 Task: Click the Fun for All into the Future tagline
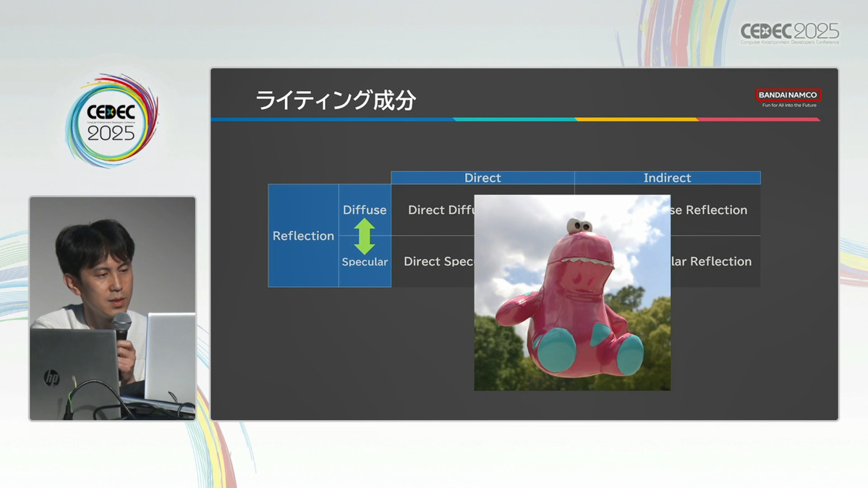789,106
